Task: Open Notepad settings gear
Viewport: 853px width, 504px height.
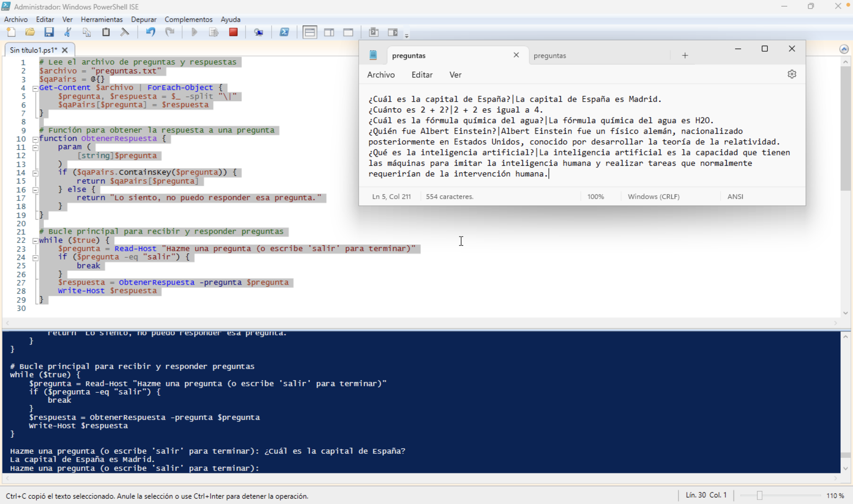Action: pos(791,74)
